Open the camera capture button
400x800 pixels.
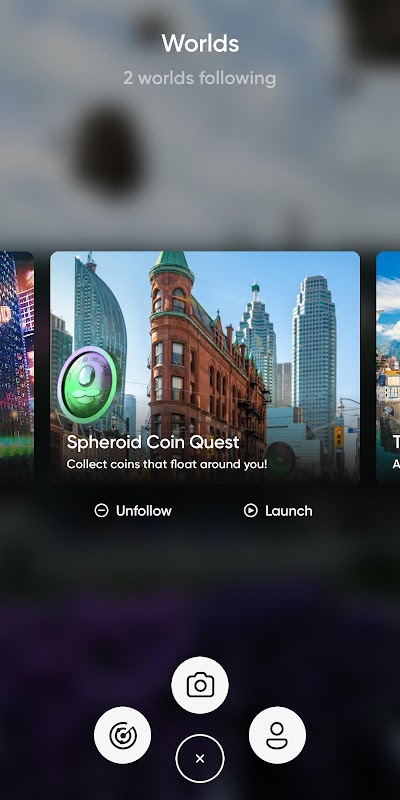point(200,685)
